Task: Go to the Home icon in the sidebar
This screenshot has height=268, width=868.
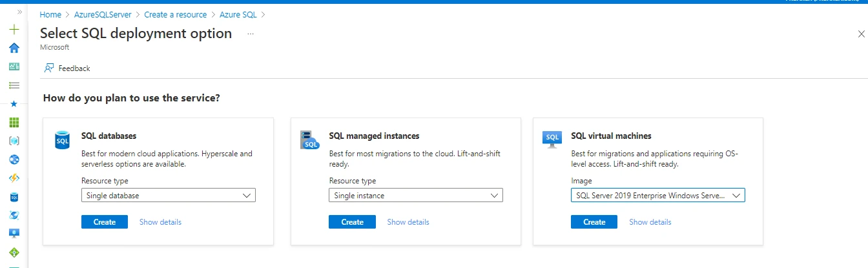Action: [14, 48]
